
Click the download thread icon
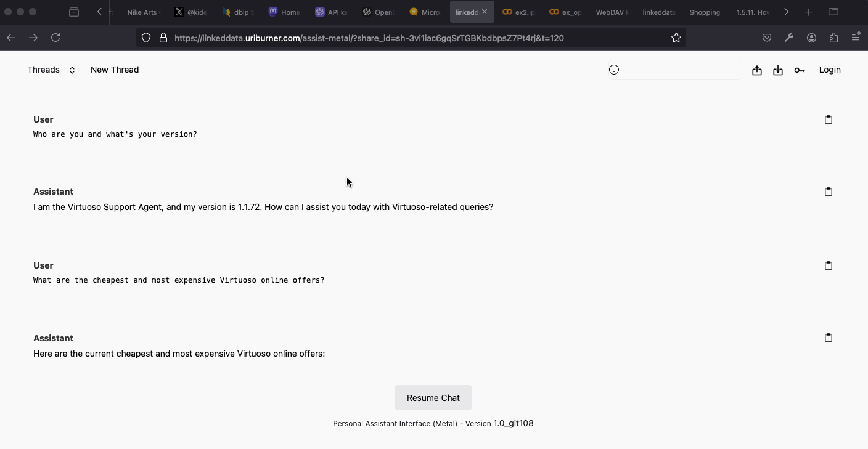(x=778, y=70)
